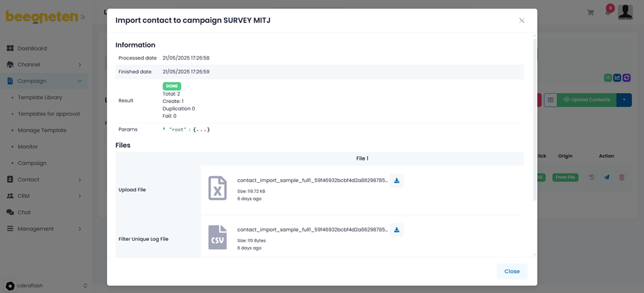Click the Close button in dialog footer
Image resolution: width=644 pixels, height=293 pixels.
(x=511, y=271)
